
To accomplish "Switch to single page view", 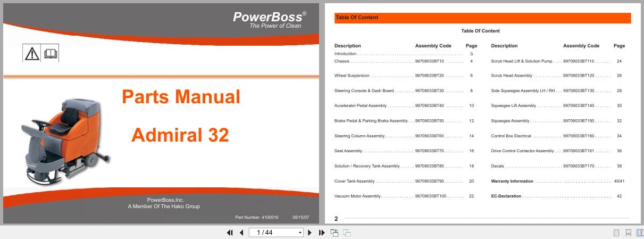I will (x=617, y=233).
